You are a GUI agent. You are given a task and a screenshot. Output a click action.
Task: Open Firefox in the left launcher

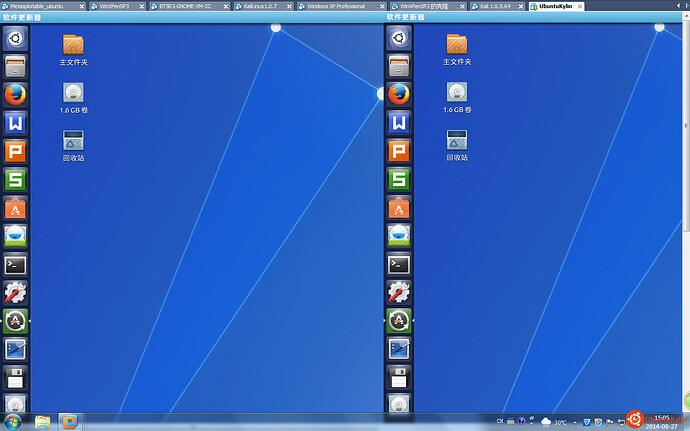point(15,95)
